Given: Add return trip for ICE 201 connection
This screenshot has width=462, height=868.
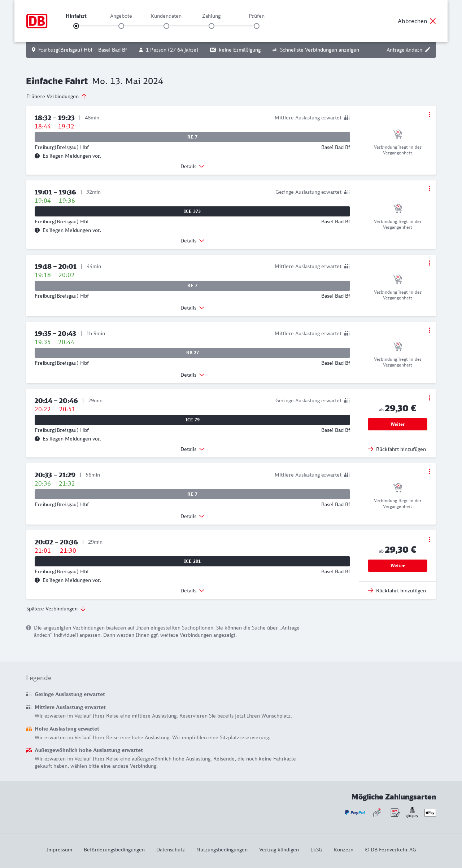Looking at the screenshot, I should coord(397,591).
